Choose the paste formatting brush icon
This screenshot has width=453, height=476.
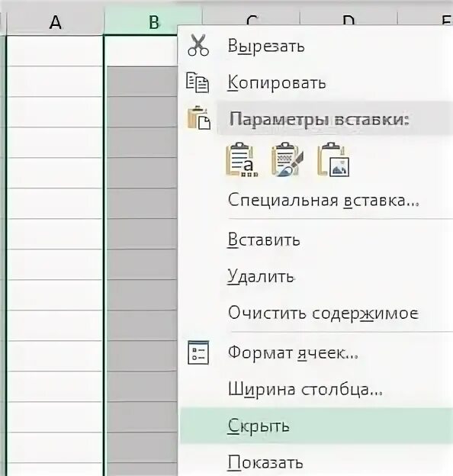click(x=287, y=159)
